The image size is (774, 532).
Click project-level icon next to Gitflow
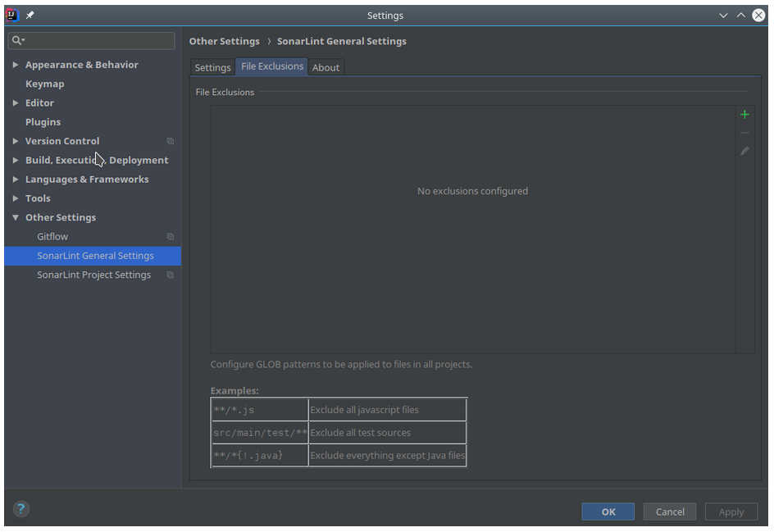pyautogui.click(x=171, y=236)
